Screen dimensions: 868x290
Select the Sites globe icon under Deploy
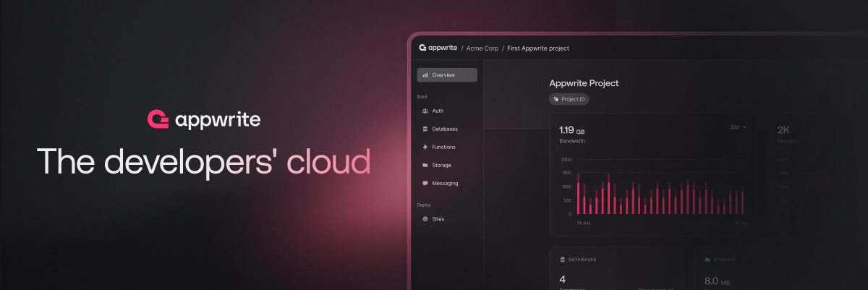(425, 219)
